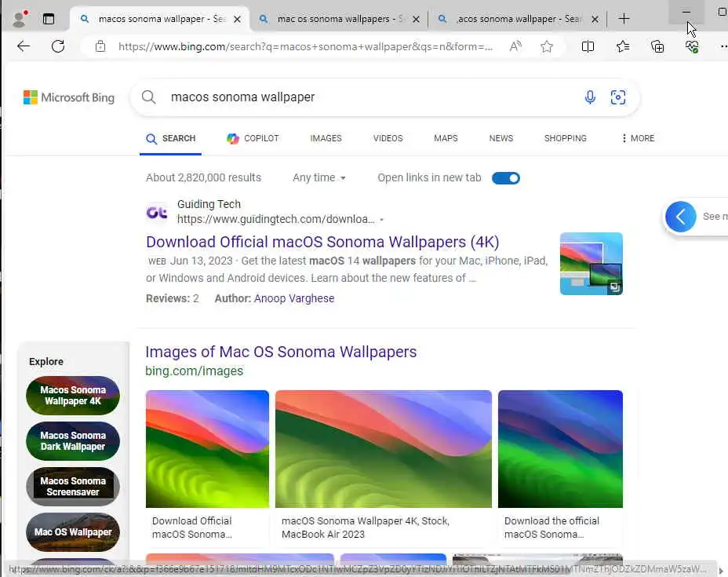
Task: Select the NEWS search tab
Action: tap(501, 138)
